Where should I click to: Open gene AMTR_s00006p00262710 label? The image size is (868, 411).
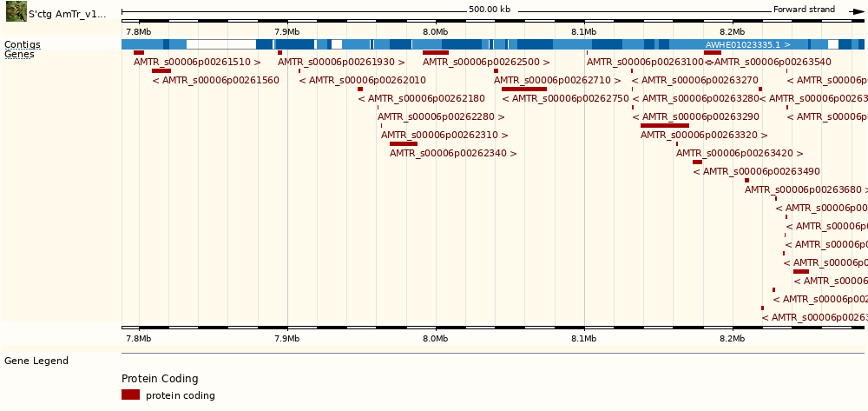(557, 80)
